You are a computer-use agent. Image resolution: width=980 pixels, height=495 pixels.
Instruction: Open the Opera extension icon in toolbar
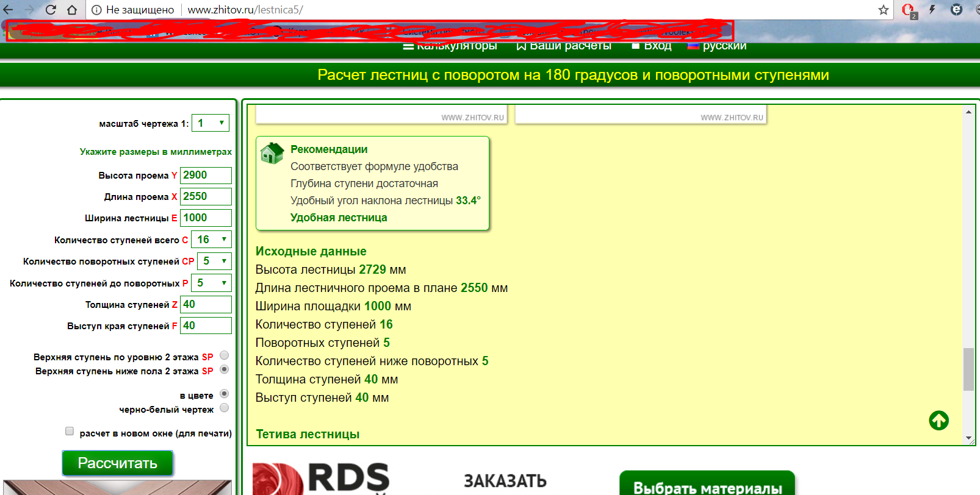click(908, 10)
